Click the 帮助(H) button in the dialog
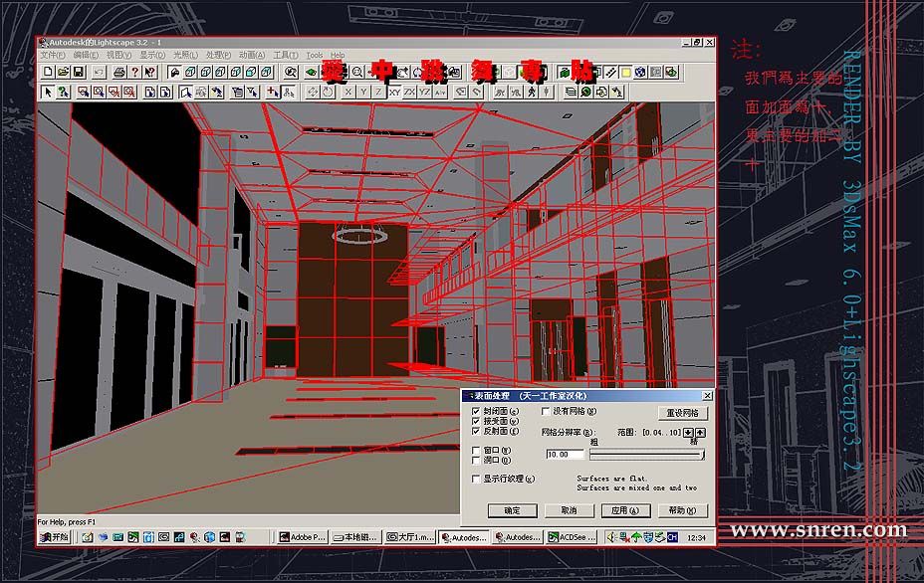Image resolution: width=924 pixels, height=583 pixels. (682, 510)
